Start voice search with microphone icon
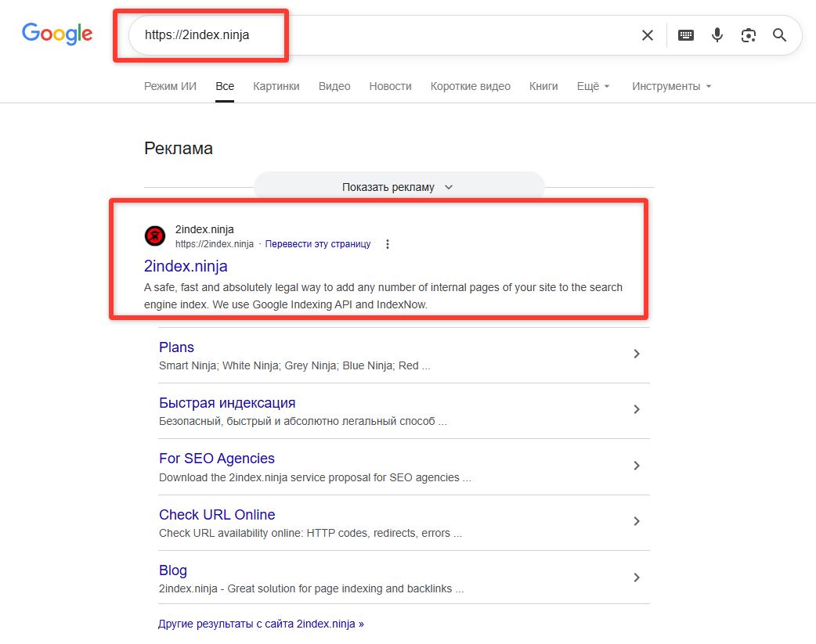Viewport: 816px width, 644px height. 717,35
